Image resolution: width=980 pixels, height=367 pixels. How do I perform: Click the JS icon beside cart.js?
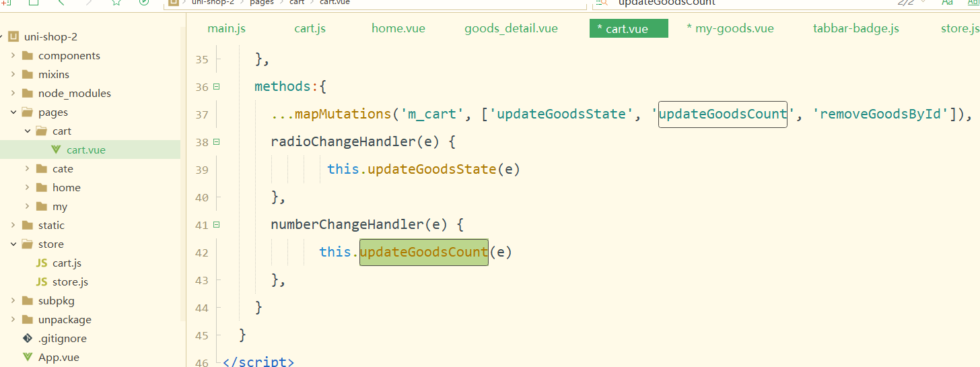42,263
